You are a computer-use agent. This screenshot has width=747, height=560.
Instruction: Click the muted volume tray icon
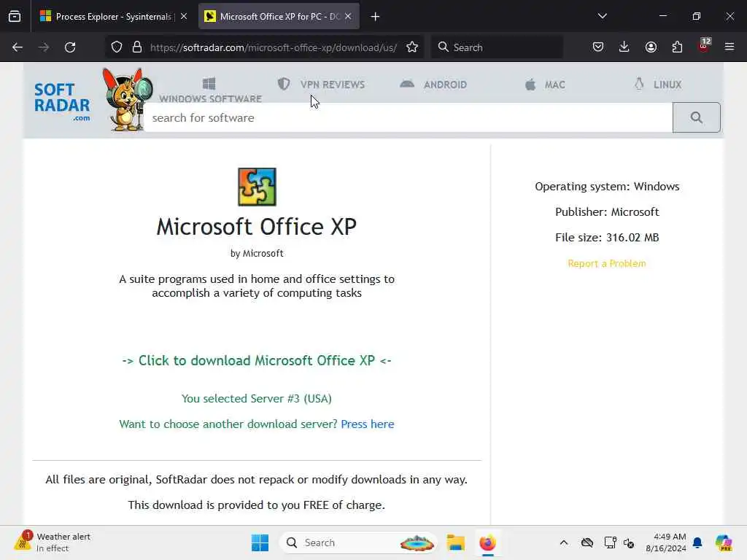click(x=629, y=542)
